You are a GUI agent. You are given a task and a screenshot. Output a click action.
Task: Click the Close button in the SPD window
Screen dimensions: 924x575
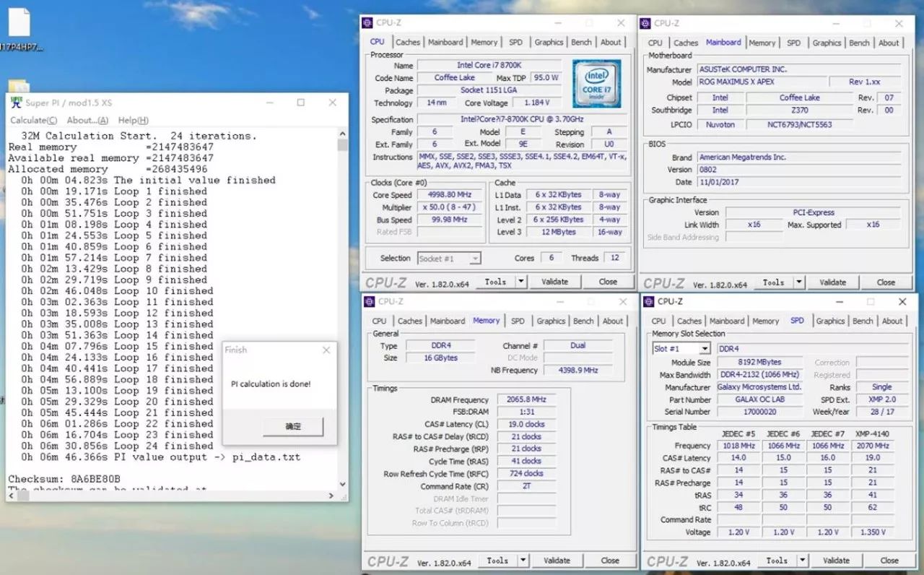pos(889,561)
